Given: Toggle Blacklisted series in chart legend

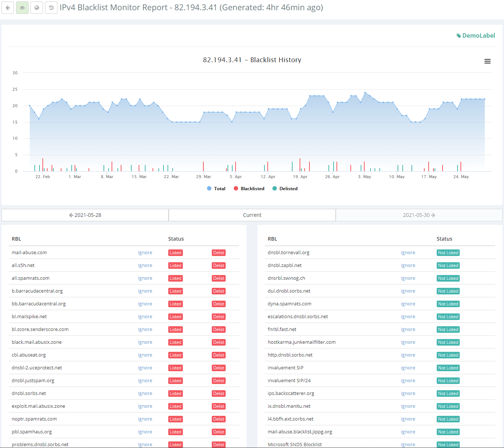Looking at the screenshot, I should click(x=249, y=189).
